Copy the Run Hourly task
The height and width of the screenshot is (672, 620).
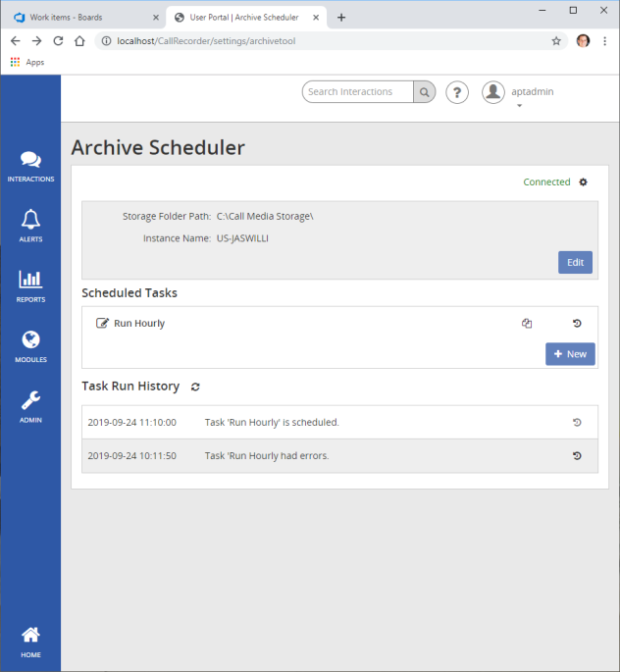coord(527,323)
